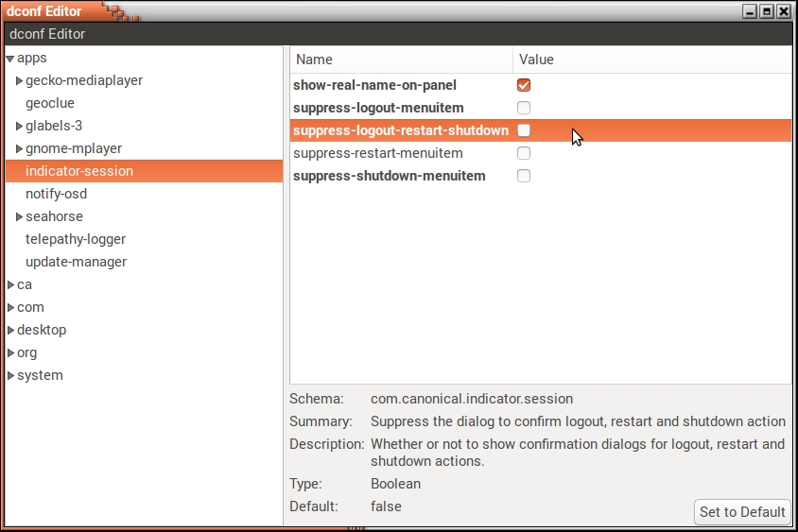Tick the suppress-logout-restart-shutdown checkbox
Viewport: 798px width, 532px height.
point(524,130)
